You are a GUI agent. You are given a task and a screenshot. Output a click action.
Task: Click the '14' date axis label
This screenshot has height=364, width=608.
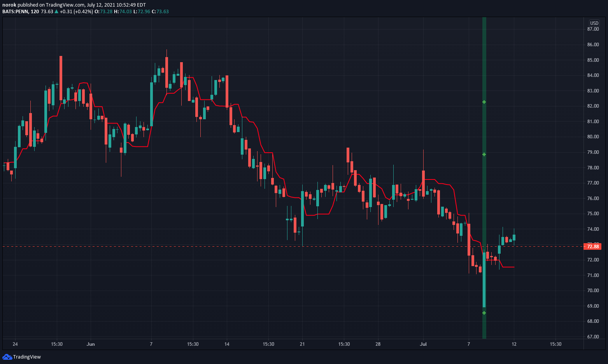(x=227, y=344)
